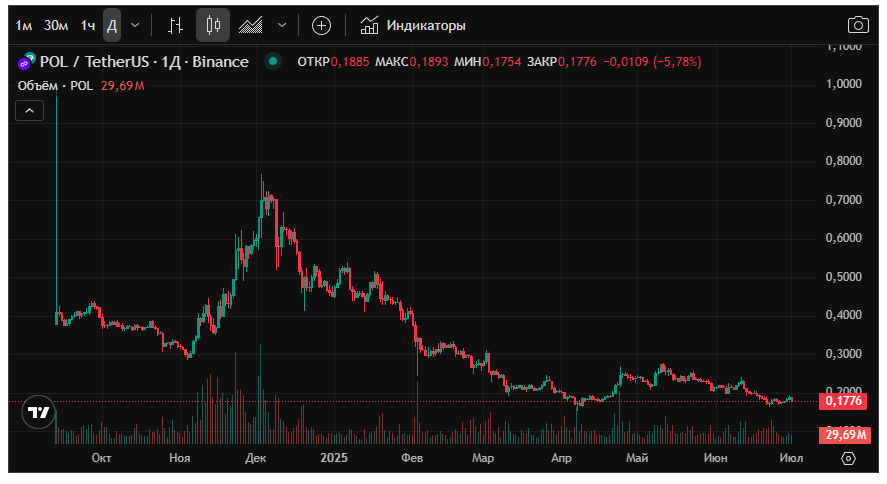Open chart settings hexagon icon
Image resolution: width=887 pixels, height=484 pixels.
tap(849, 459)
